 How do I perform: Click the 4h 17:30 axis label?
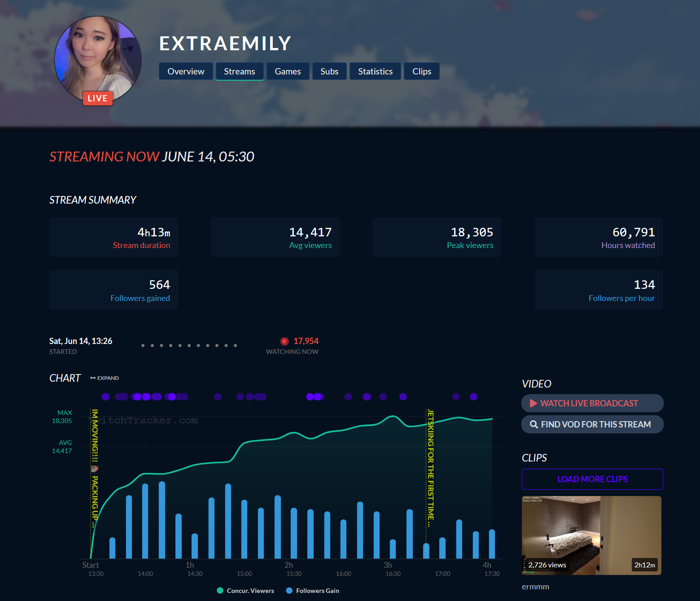point(491,569)
